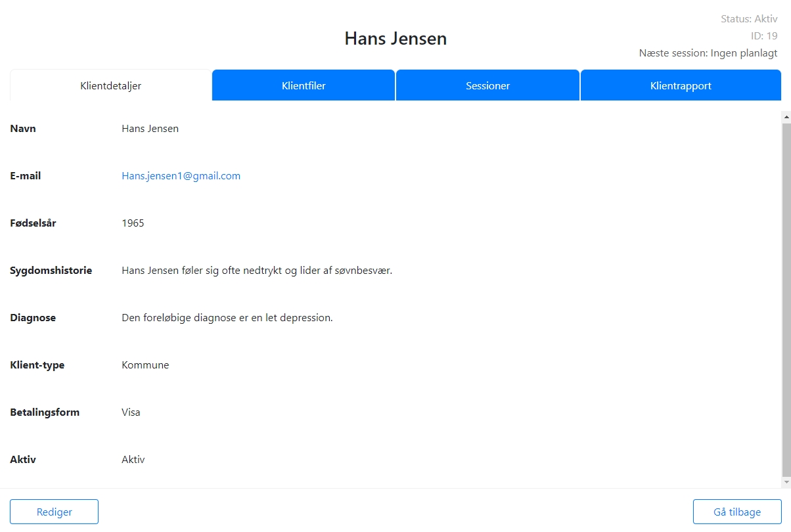Click the scrollbar down arrow
Screen dimensions: 791x532
click(786, 483)
